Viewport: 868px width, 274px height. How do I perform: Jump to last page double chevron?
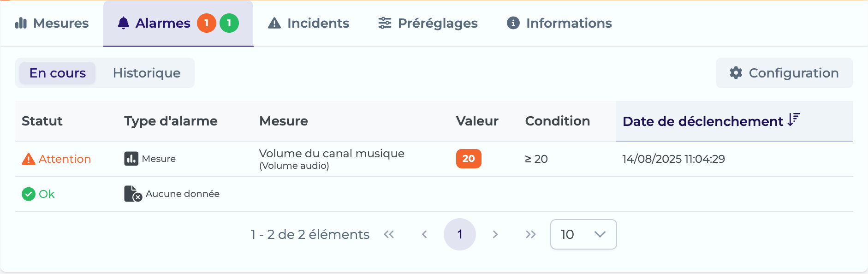click(531, 234)
